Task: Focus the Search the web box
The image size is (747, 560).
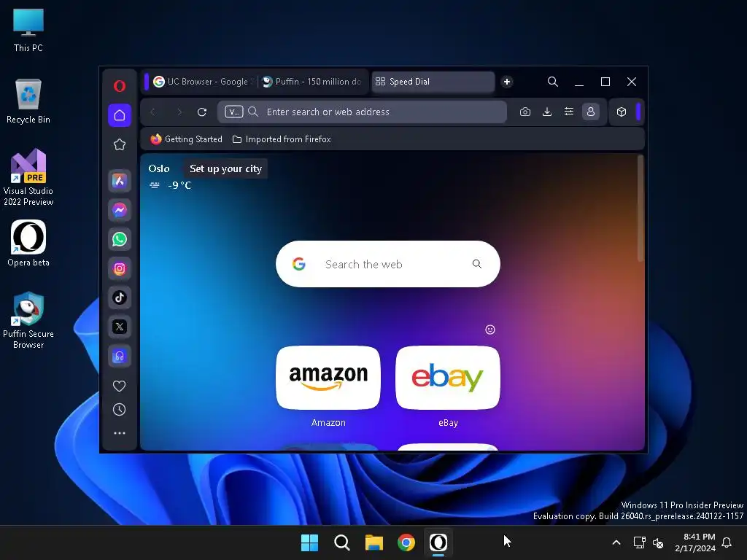Action: pyautogui.click(x=388, y=264)
